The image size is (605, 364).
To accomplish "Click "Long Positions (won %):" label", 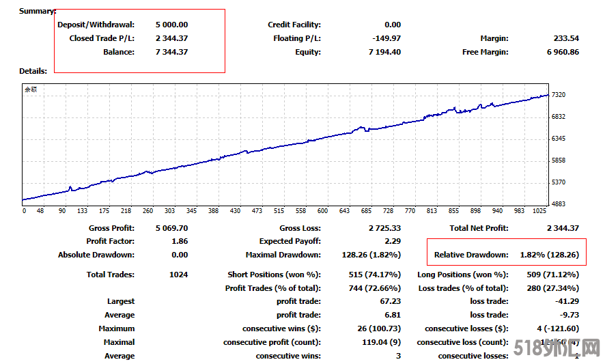I will (463, 275).
